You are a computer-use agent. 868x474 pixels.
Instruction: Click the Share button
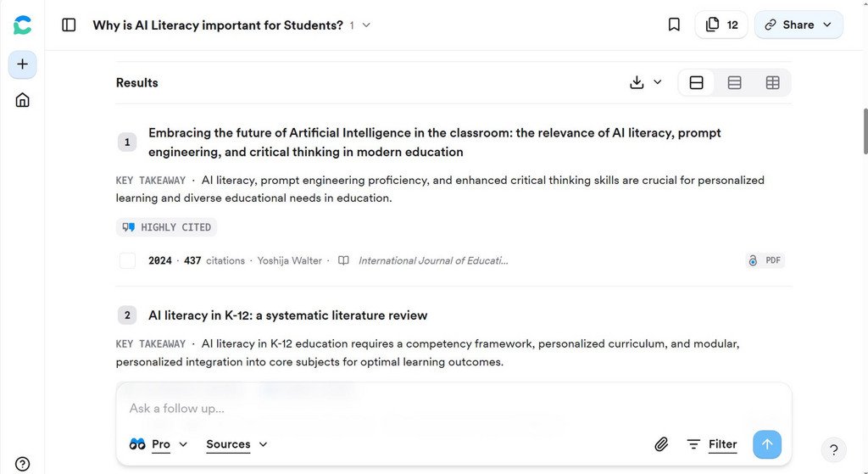pyautogui.click(x=798, y=25)
